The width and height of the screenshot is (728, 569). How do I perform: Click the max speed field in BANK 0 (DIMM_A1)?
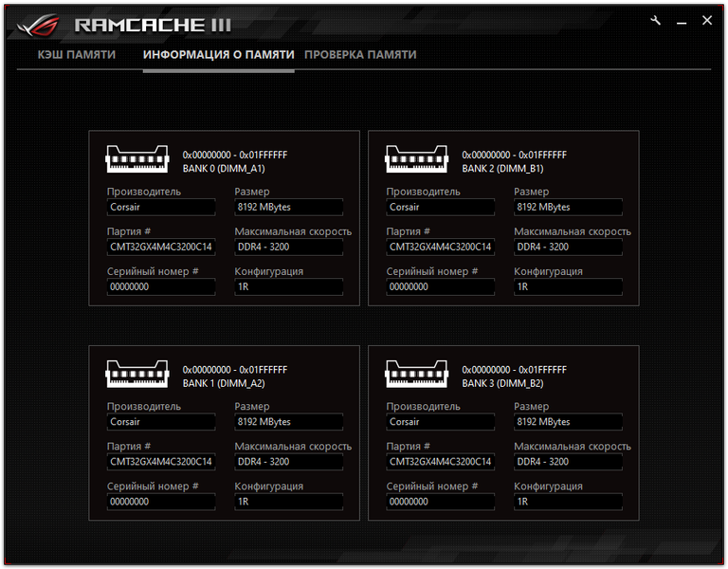(289, 248)
